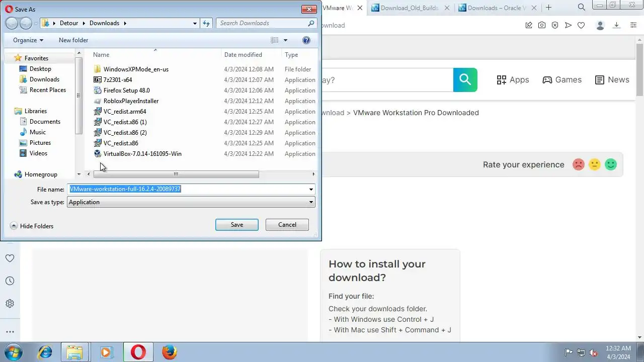This screenshot has width=644, height=362.
Task: Open Opera's profile account icon
Action: tap(600, 25)
